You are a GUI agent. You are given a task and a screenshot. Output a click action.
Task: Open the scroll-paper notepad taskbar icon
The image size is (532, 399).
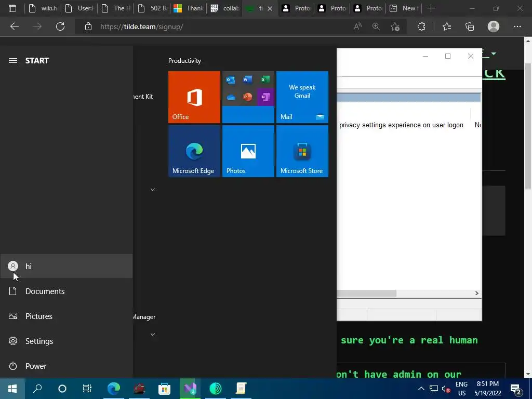point(241,389)
